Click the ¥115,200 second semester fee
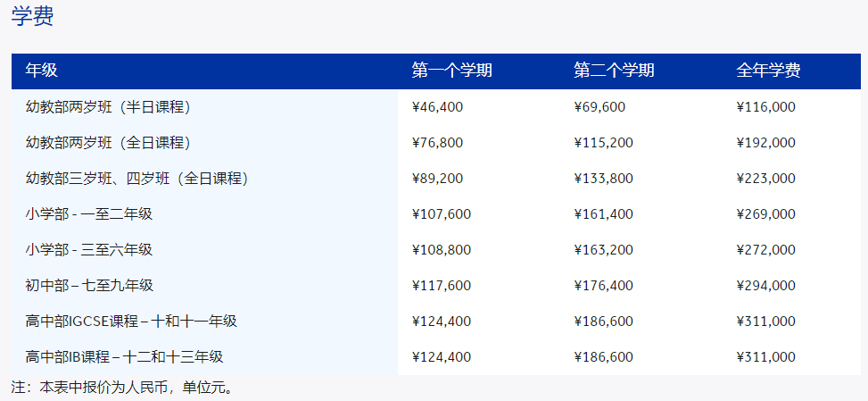The width and height of the screenshot is (868, 401). [x=603, y=143]
